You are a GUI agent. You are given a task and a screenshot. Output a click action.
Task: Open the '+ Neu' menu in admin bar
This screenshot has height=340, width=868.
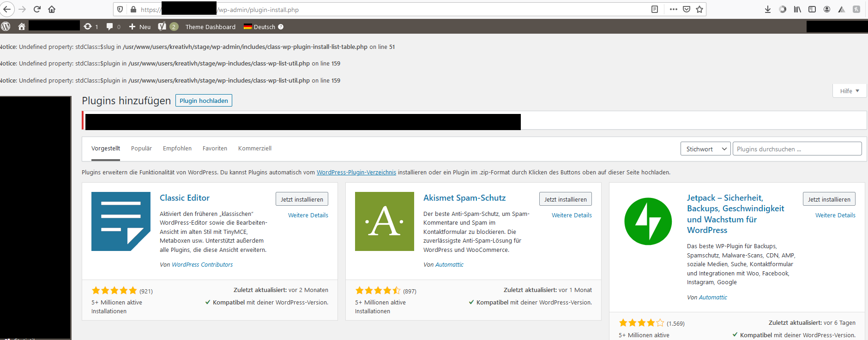click(x=140, y=27)
